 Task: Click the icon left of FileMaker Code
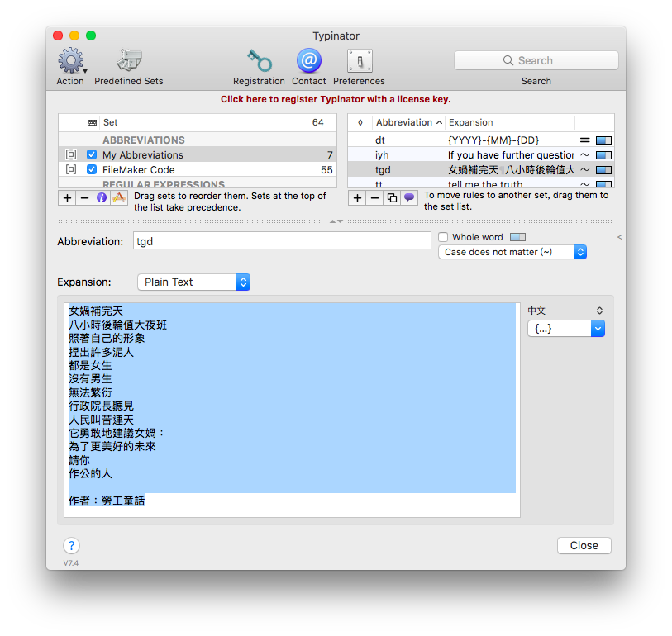pyautogui.click(x=71, y=169)
